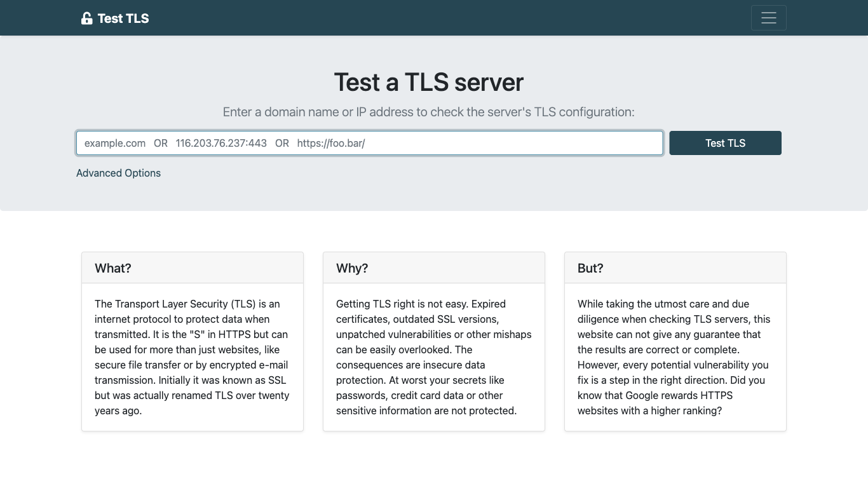
Task: Click the paragraph starting 'Getting TLS right is not easy'
Action: click(434, 357)
